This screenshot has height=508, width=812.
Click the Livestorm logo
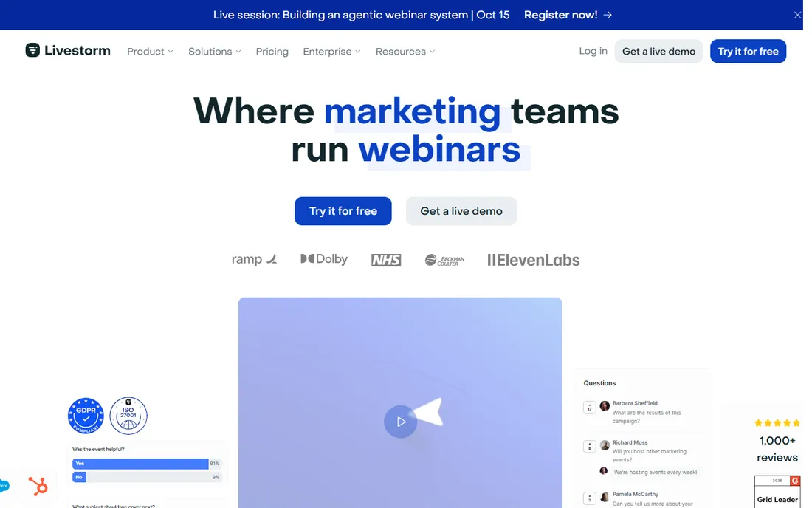(x=68, y=51)
